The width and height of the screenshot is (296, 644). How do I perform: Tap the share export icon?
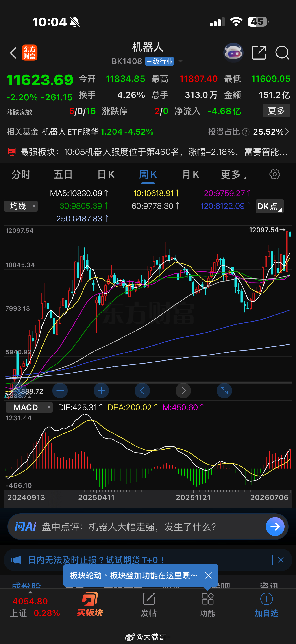tap(259, 53)
